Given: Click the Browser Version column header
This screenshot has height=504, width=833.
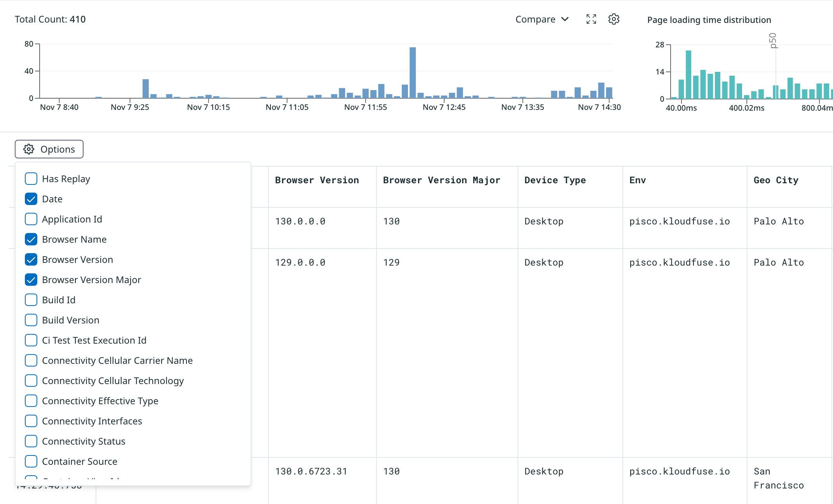Looking at the screenshot, I should 317,180.
